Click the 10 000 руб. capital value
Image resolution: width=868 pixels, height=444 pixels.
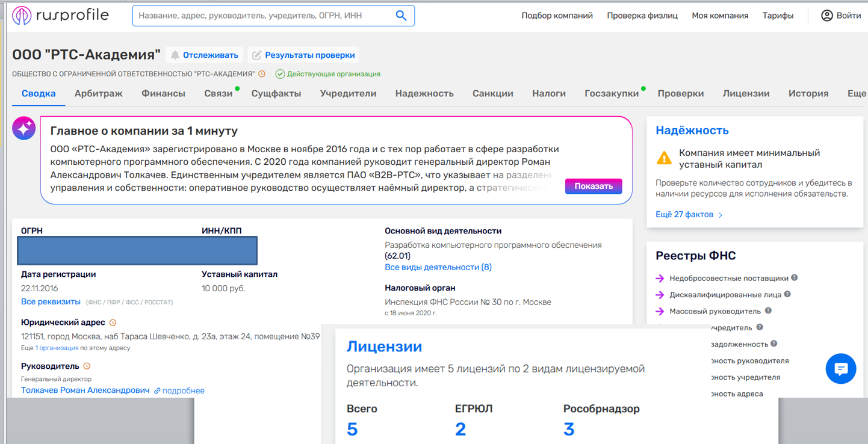coord(223,288)
